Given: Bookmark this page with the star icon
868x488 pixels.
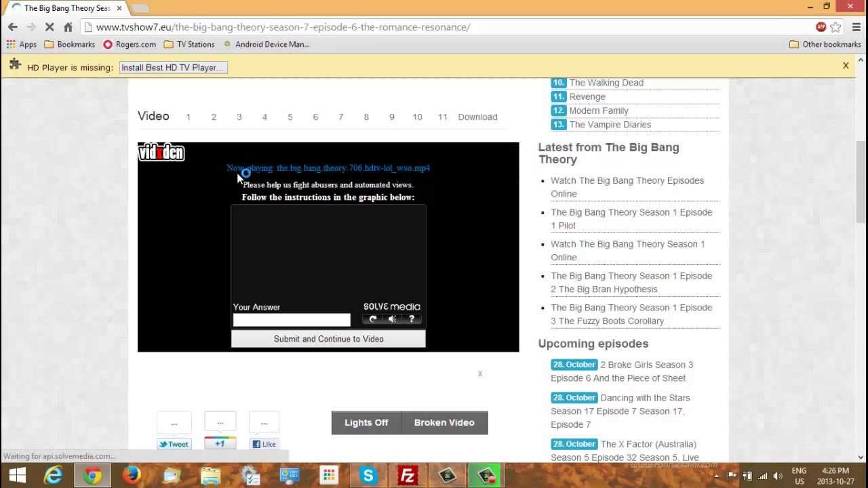Looking at the screenshot, I should [x=836, y=27].
